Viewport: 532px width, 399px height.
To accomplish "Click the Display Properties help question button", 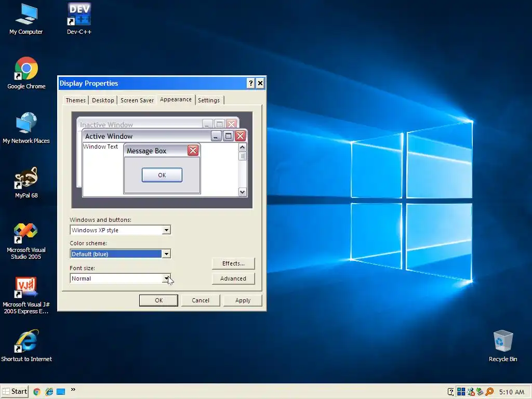I will pyautogui.click(x=250, y=83).
